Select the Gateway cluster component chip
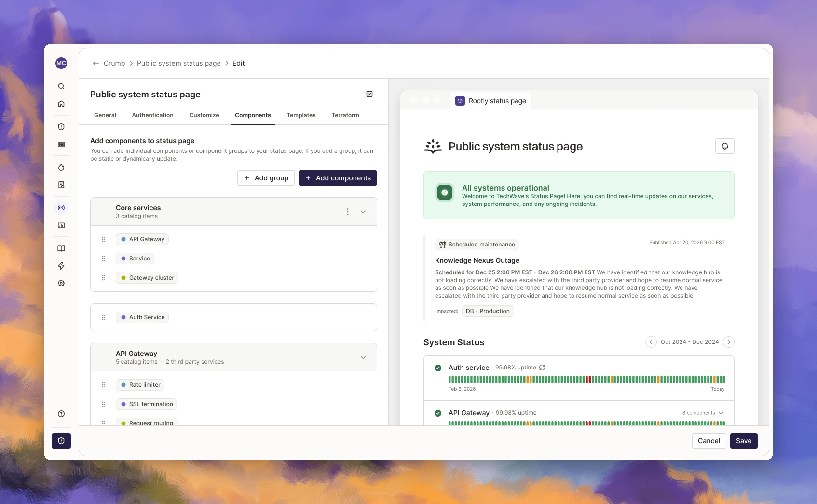The image size is (817, 504). coord(147,278)
